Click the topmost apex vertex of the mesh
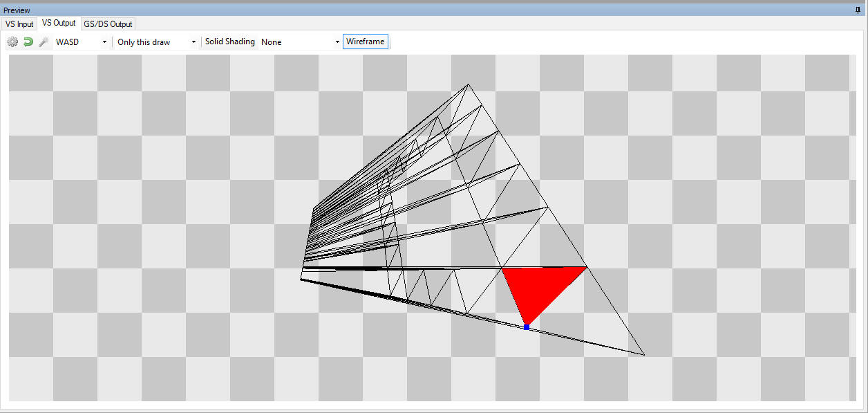The width and height of the screenshot is (868, 413). 469,84
